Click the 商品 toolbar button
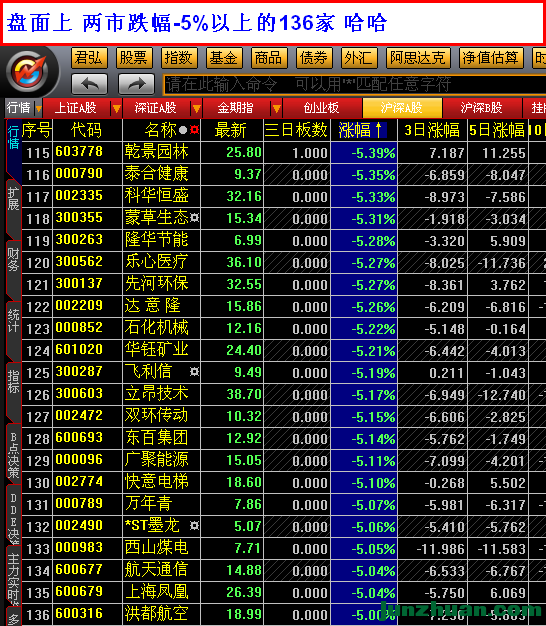This screenshot has width=546, height=626. (x=269, y=58)
